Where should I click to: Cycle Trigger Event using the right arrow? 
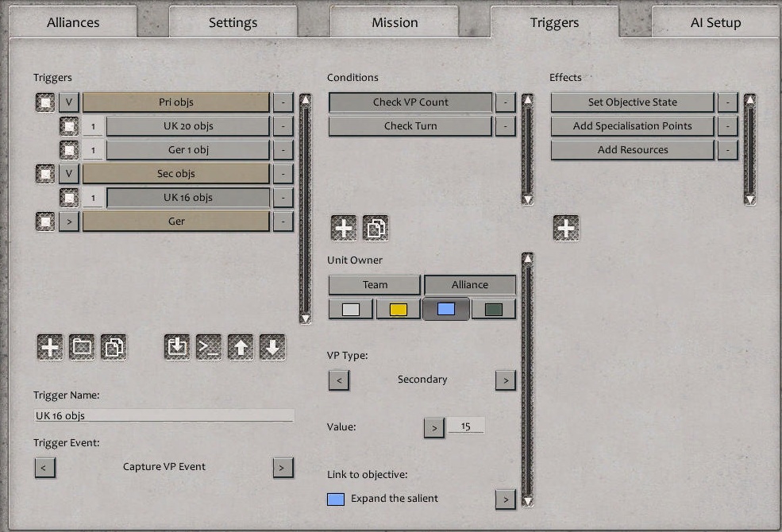[x=283, y=467]
